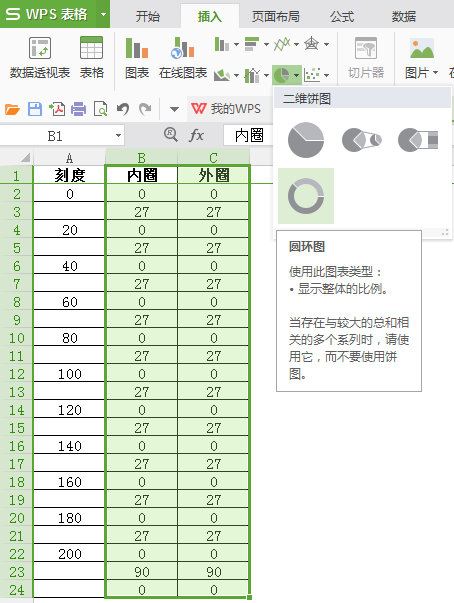
Task: Expand the radar chart dropdown arrow
Action: point(326,45)
